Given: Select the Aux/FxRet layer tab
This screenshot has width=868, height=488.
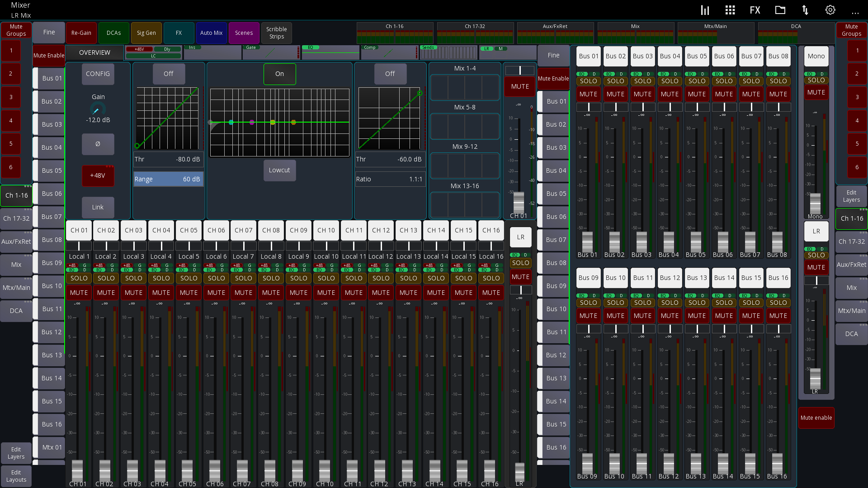Looking at the screenshot, I should (16, 241).
